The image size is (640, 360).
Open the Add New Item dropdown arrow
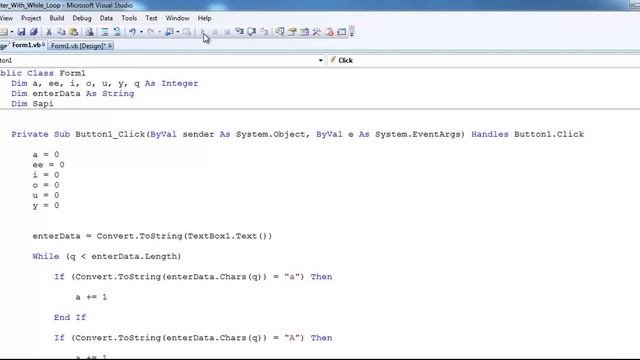(11, 32)
